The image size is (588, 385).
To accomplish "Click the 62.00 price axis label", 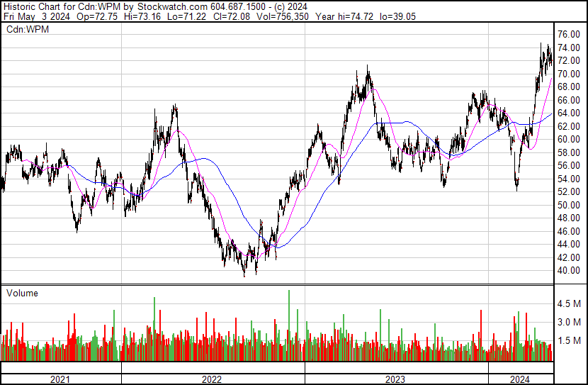I will pos(569,126).
